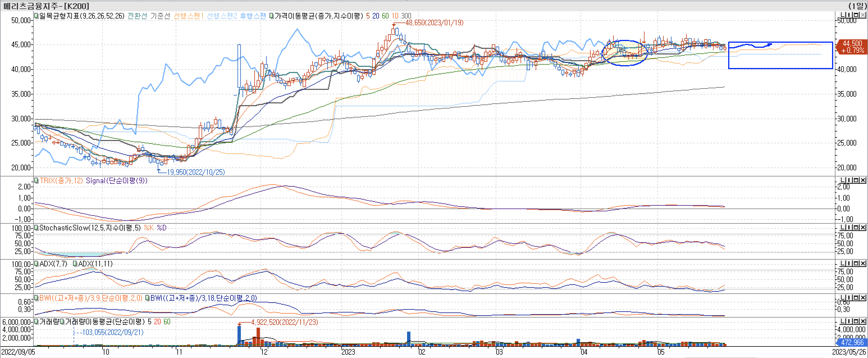The height and width of the screenshot is (358, 868).
Task: Click the L button in main price panel
Action: (x=843, y=15)
